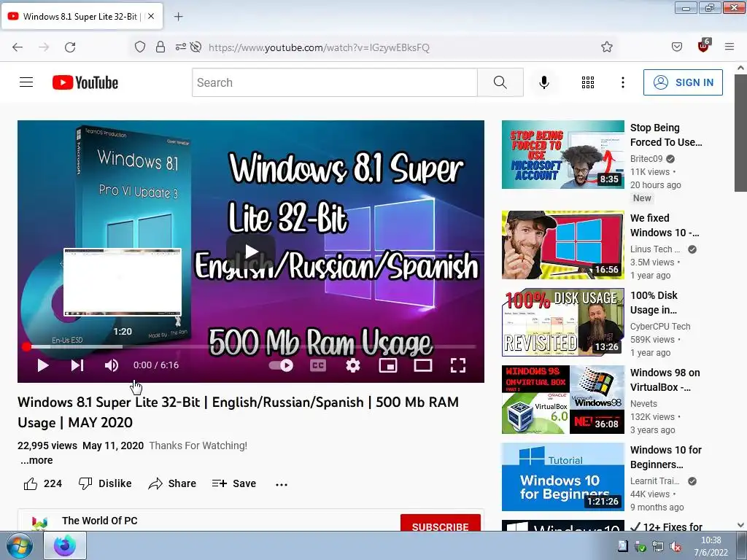747x560 pixels.
Task: Click '22,995 views' text
Action: [47, 446]
